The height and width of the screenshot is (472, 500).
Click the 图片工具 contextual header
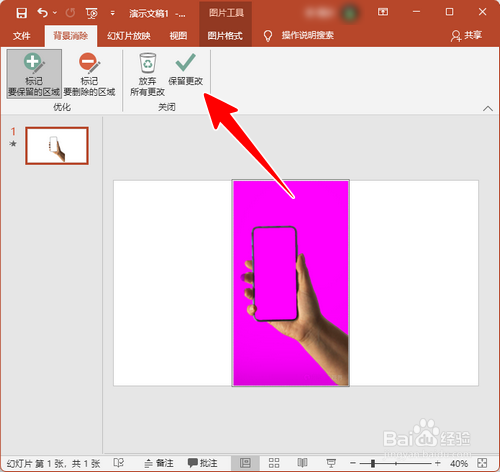coord(226,13)
